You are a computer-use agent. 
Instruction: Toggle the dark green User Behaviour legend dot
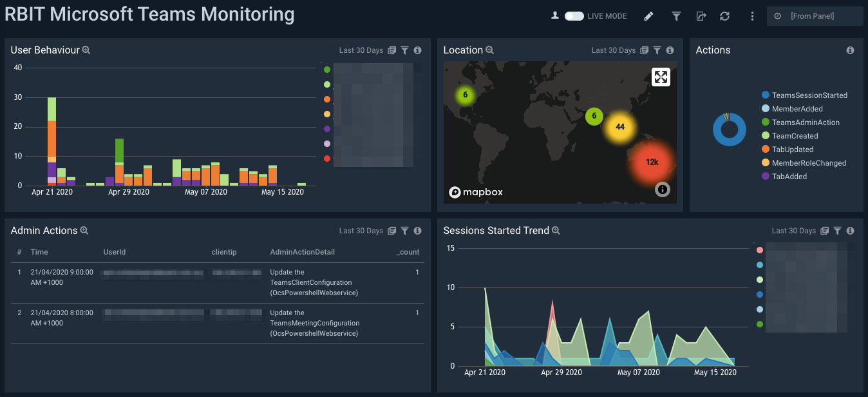tap(327, 70)
